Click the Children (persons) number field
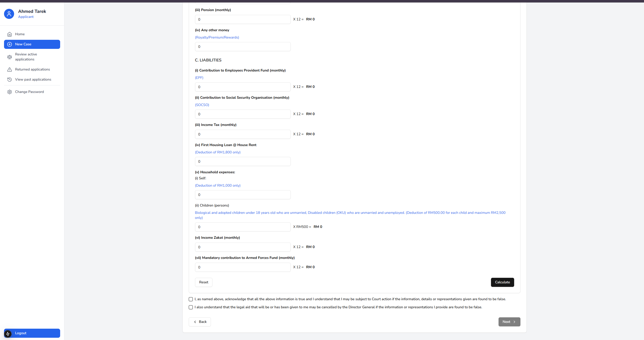644x340 pixels. (x=243, y=227)
